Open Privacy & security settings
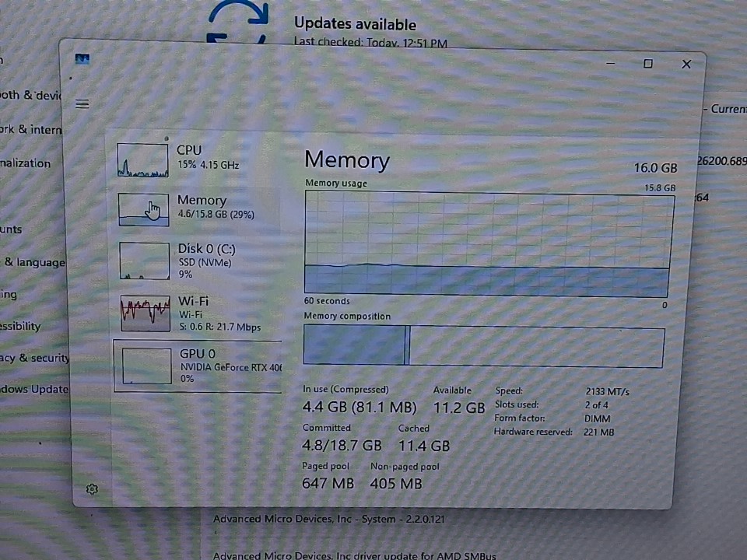 click(34, 358)
